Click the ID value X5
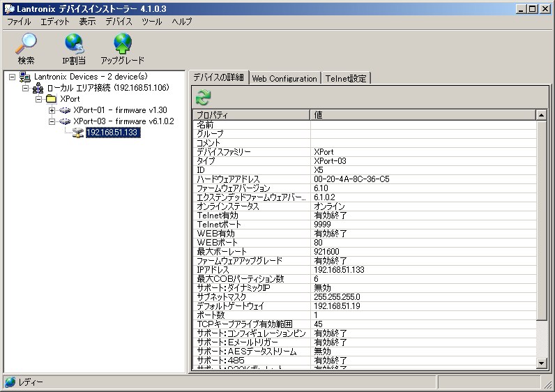The width and height of the screenshot is (555, 392). point(319,170)
